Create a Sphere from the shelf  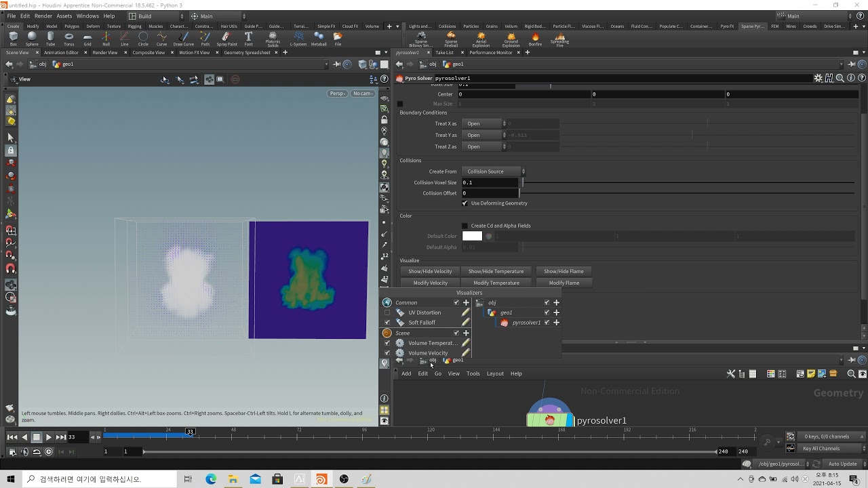pyautogui.click(x=32, y=39)
